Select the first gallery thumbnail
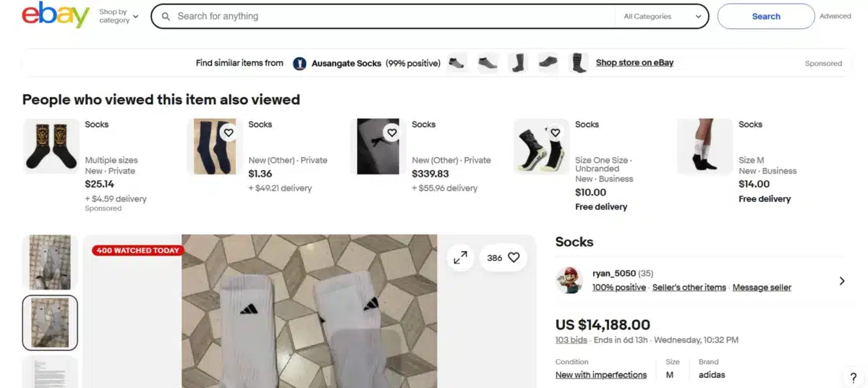Viewport: 868px width, 388px height. (50, 262)
